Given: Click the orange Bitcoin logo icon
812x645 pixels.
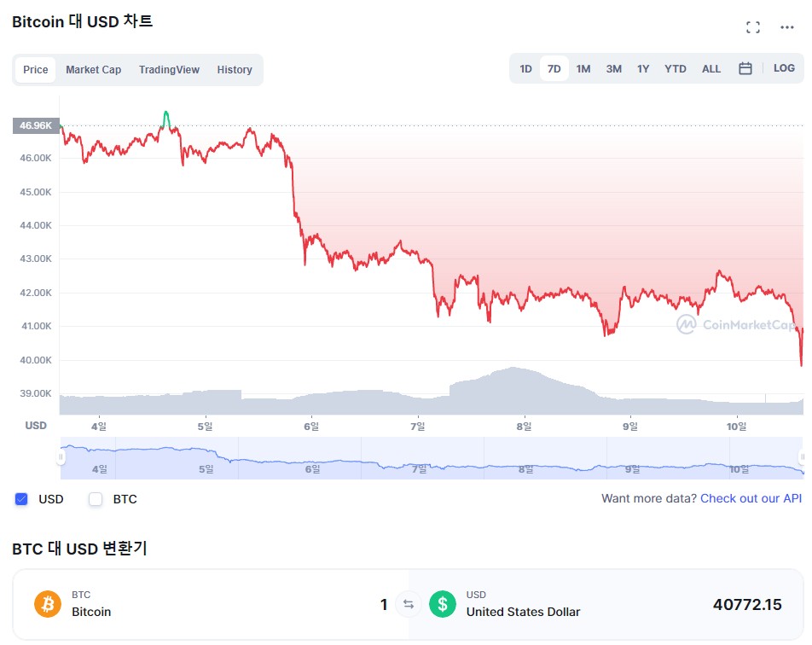Looking at the screenshot, I should (x=48, y=604).
